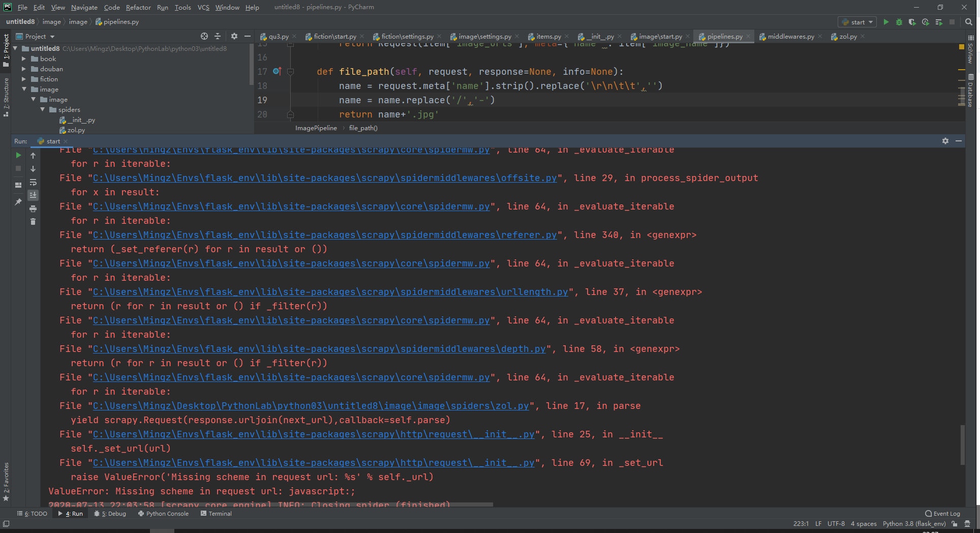Open Run panel settings gear

click(x=945, y=141)
